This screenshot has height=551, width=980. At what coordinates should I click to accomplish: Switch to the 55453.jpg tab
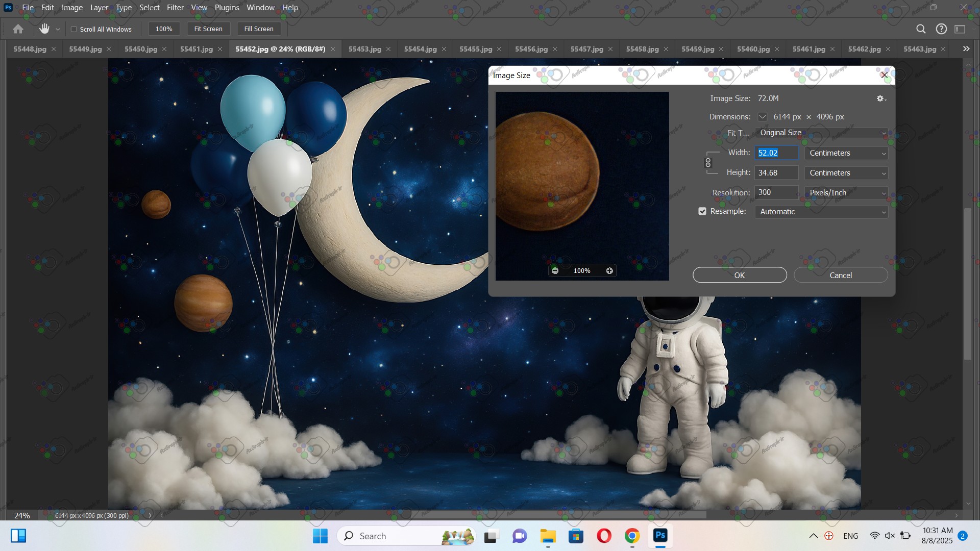[x=364, y=49]
